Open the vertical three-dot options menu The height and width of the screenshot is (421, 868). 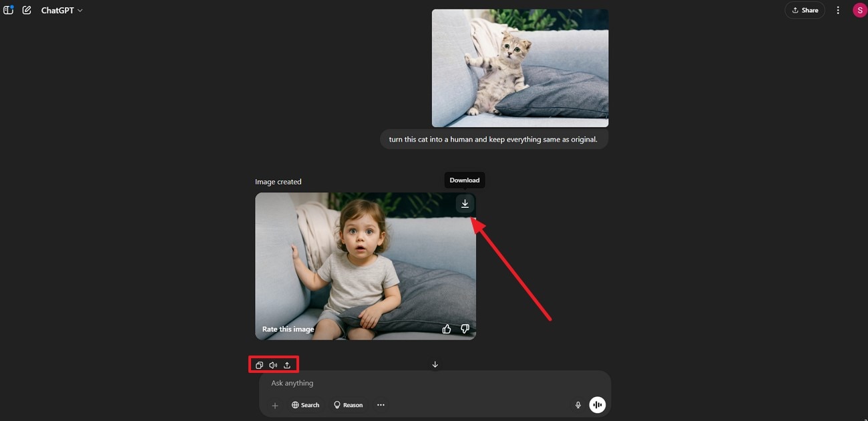(x=838, y=10)
